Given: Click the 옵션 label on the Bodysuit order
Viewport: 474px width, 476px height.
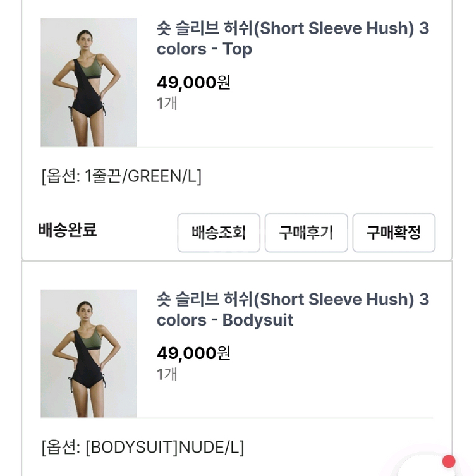Looking at the screenshot, I should pyautogui.click(x=61, y=448).
